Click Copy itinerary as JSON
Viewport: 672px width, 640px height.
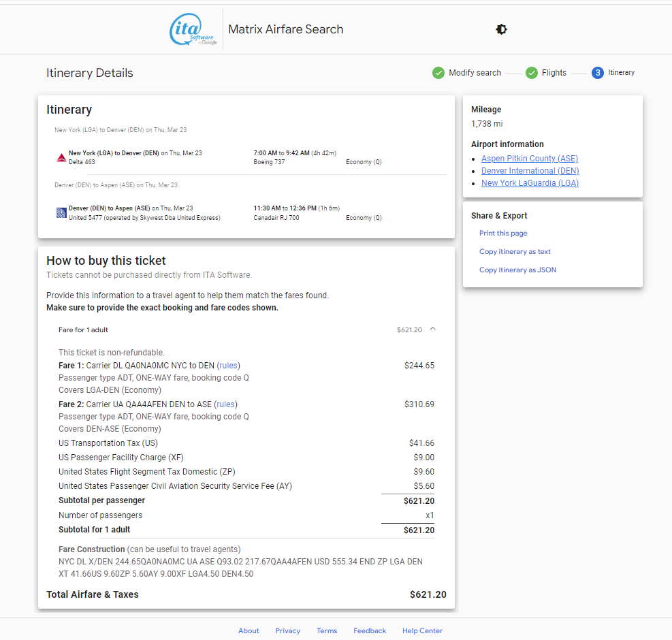(x=517, y=270)
